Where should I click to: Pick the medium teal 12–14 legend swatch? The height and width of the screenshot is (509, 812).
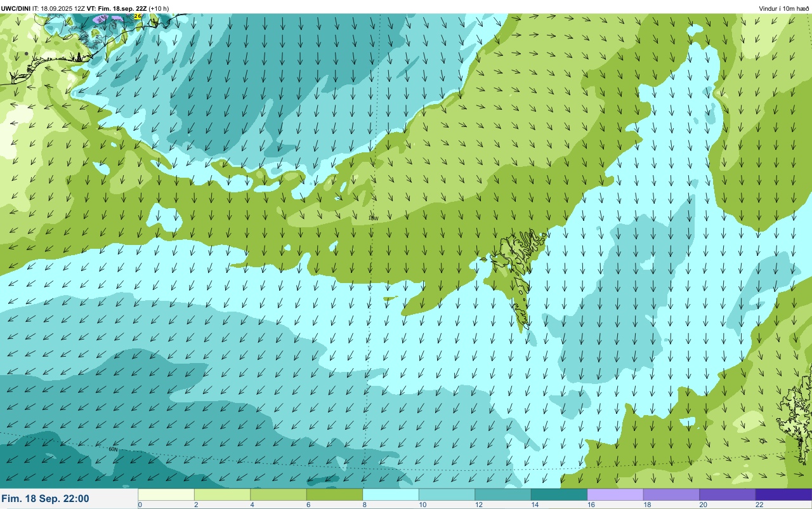[503, 494]
